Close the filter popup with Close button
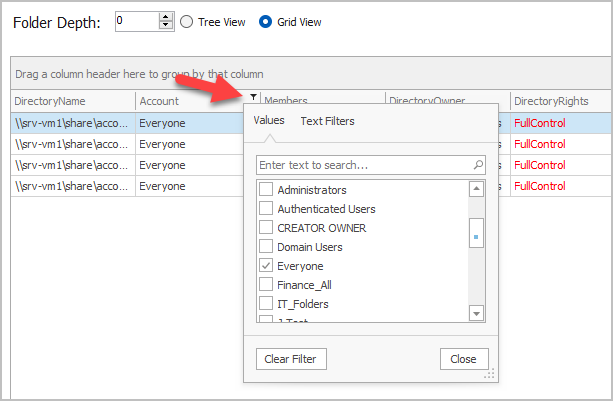This screenshot has width=613, height=401. [463, 359]
